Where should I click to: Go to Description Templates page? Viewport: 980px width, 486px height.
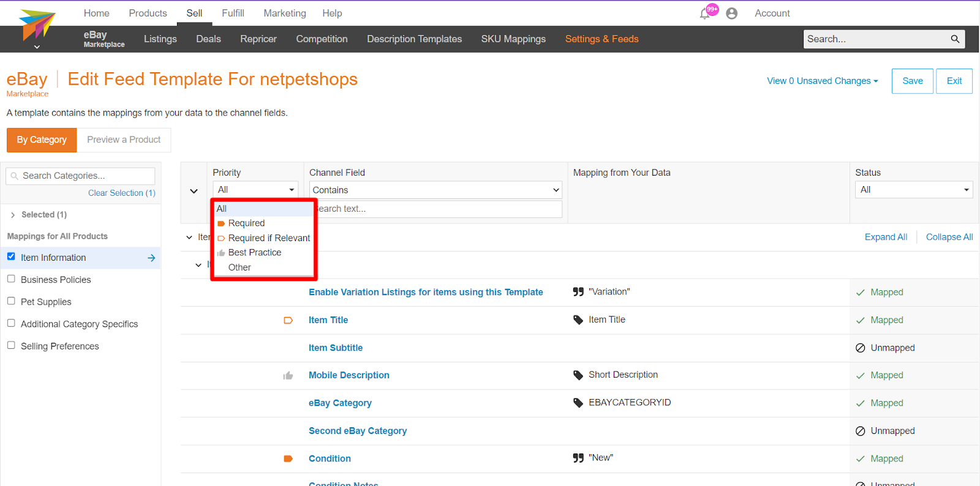click(415, 39)
